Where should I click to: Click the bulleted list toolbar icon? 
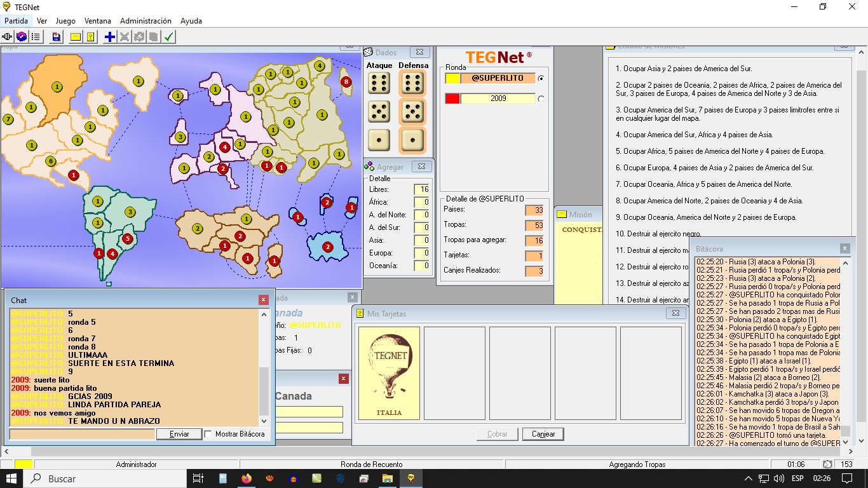click(36, 37)
